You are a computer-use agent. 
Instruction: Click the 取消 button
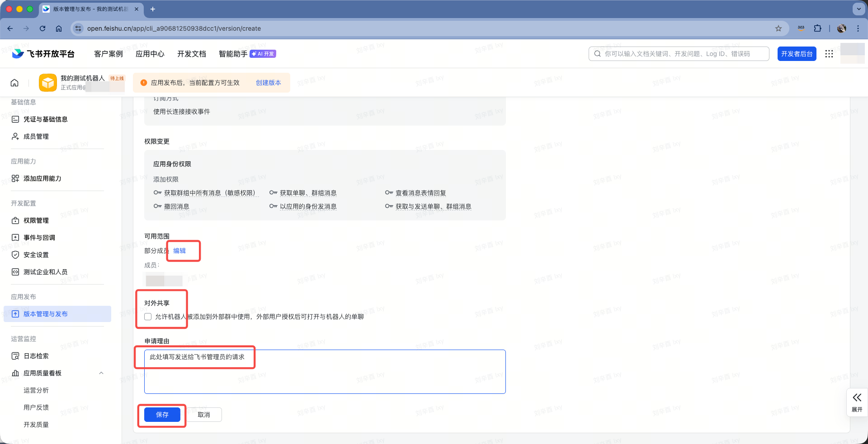204,415
